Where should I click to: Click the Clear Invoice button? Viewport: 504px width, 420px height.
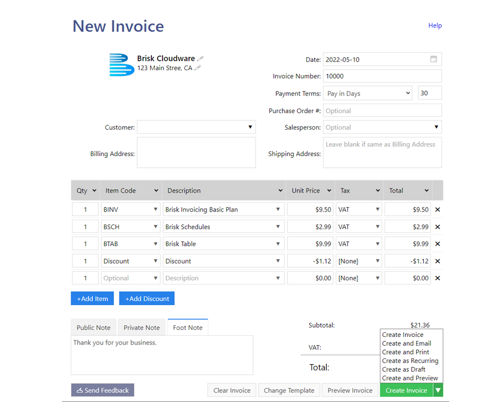pos(232,391)
